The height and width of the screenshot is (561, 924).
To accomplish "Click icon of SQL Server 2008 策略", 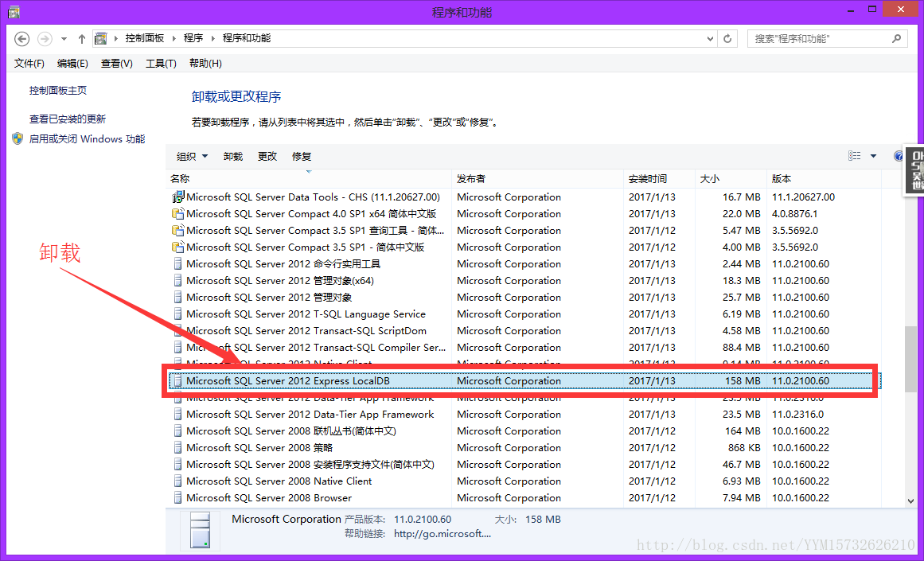I will pos(178,448).
